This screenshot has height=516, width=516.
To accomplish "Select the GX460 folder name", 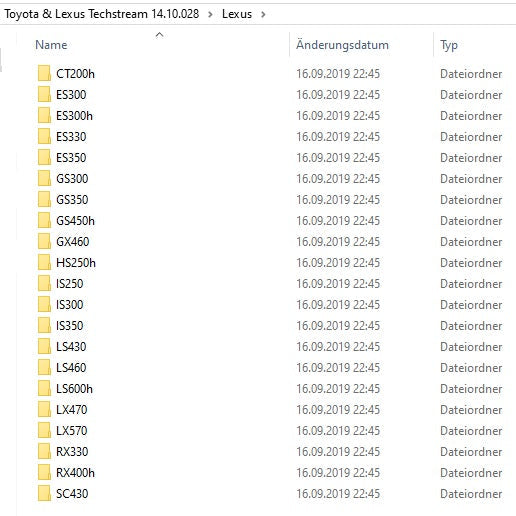I will (x=73, y=242).
